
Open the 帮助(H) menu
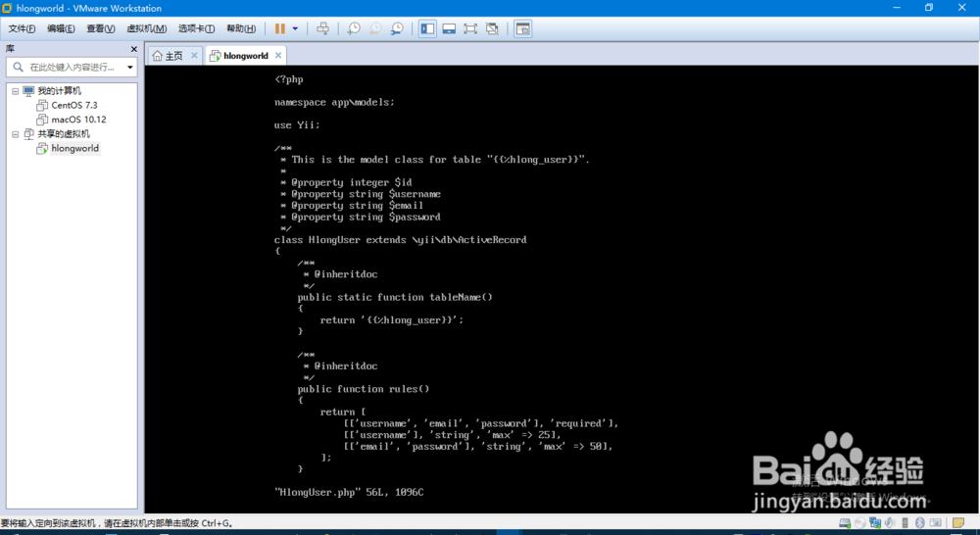241,28
